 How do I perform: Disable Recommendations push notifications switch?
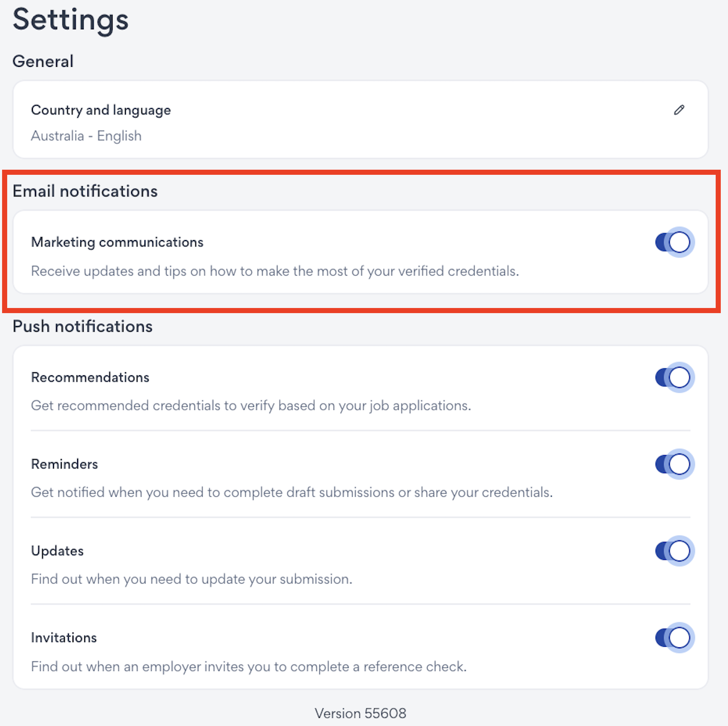[674, 377]
